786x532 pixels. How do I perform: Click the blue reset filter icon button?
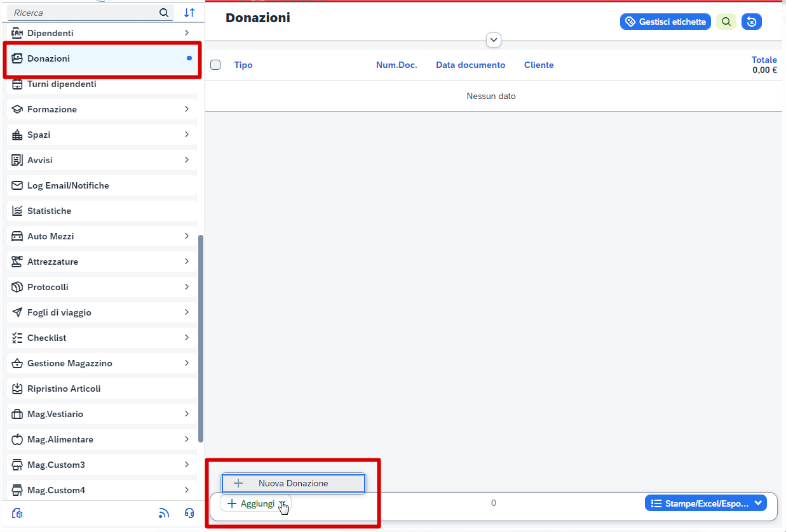(x=751, y=22)
